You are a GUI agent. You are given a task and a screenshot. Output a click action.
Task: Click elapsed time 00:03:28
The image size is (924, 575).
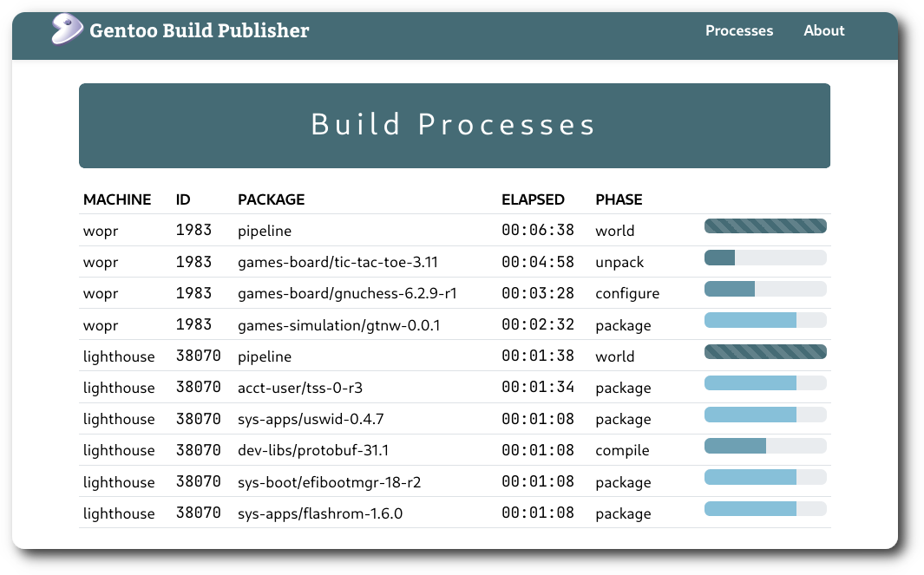click(537, 293)
